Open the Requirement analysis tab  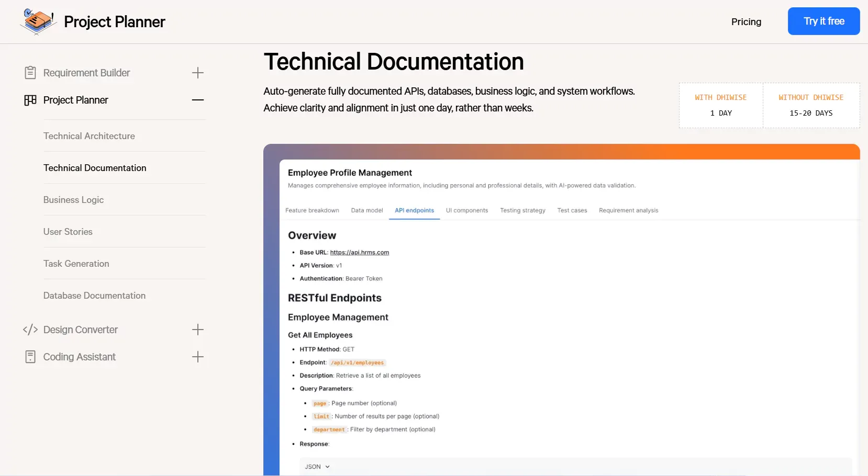629,210
